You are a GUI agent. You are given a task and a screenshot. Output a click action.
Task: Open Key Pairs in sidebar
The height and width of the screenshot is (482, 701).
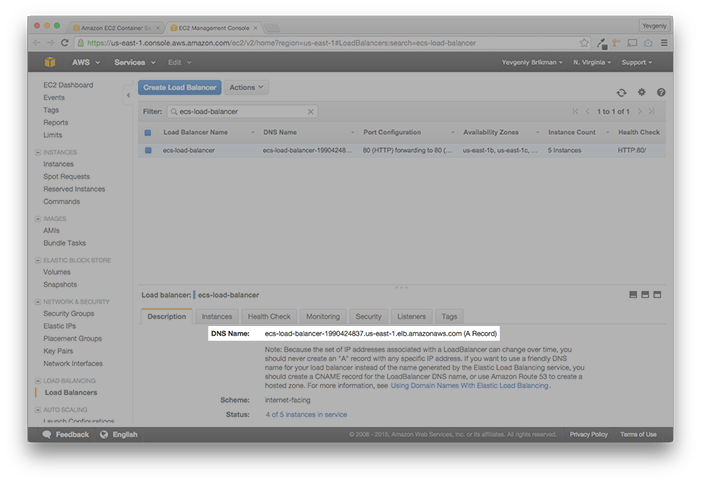click(58, 351)
